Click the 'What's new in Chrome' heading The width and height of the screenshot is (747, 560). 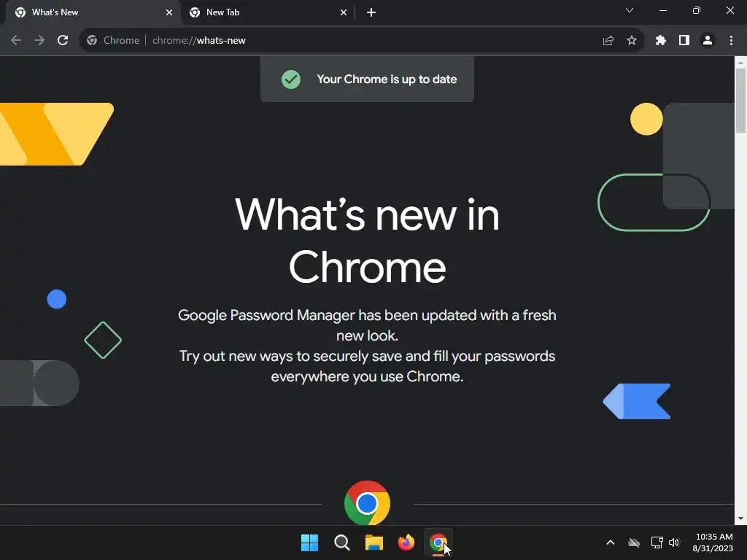367,241
